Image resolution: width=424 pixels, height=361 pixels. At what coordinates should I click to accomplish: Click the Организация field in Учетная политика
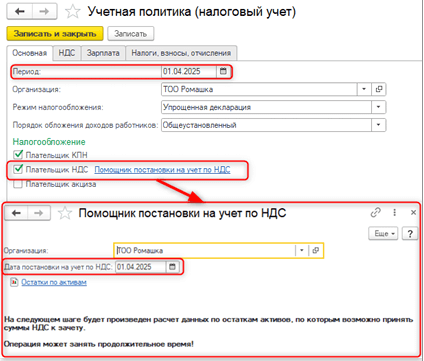(x=259, y=89)
